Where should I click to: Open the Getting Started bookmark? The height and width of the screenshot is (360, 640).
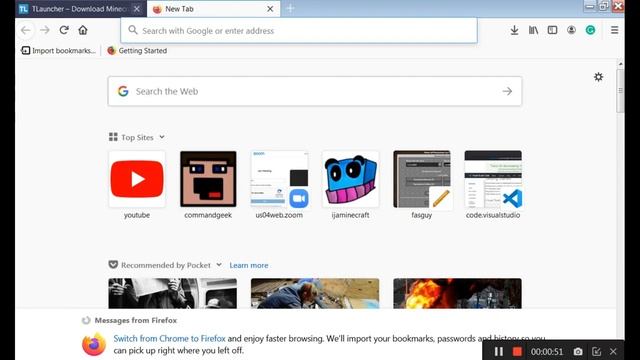137,51
